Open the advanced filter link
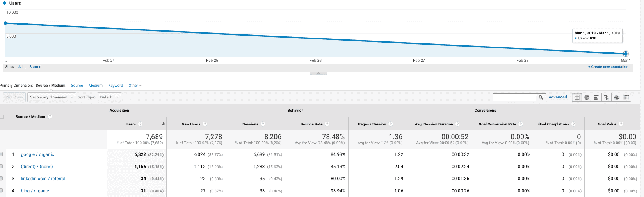 [558, 97]
